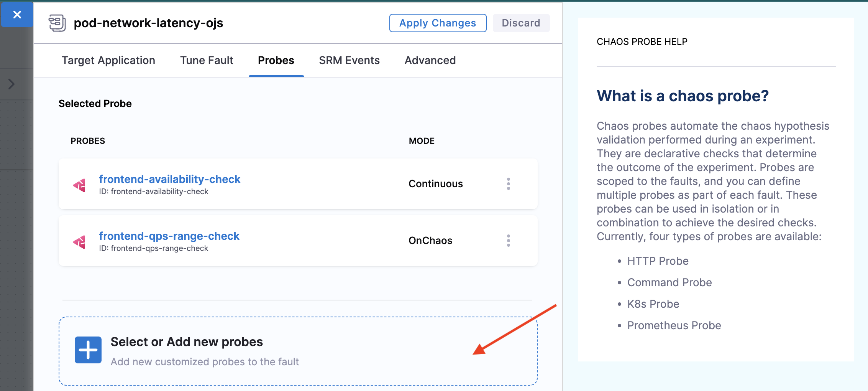Click the Discard button
Viewport: 868px width, 391px height.
click(521, 23)
